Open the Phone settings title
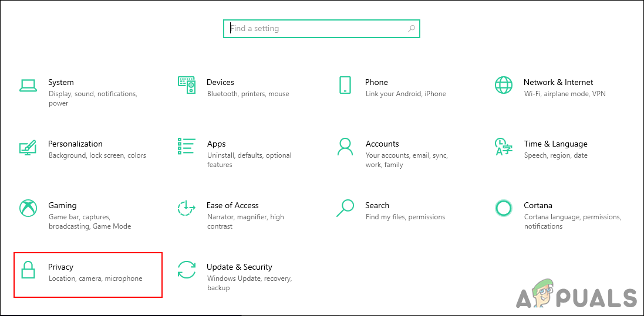The image size is (644, 316). tap(376, 82)
